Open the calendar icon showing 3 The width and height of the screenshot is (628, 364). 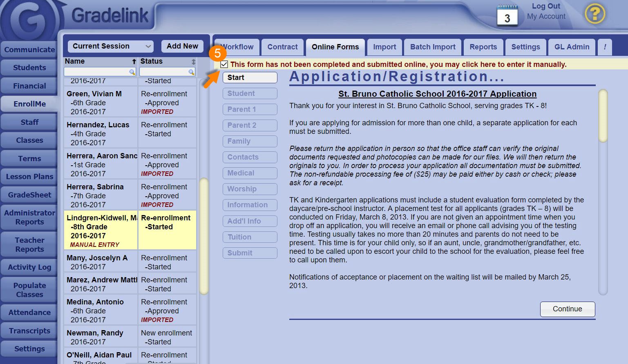pyautogui.click(x=507, y=16)
